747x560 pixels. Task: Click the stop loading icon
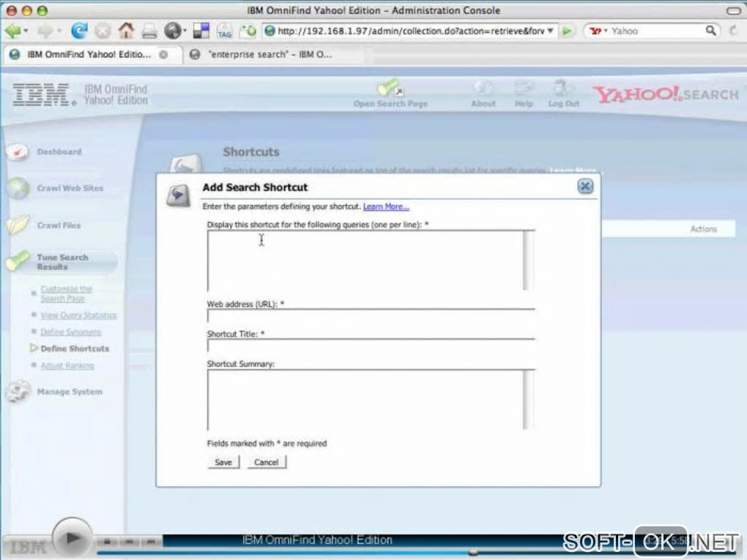coord(103,31)
